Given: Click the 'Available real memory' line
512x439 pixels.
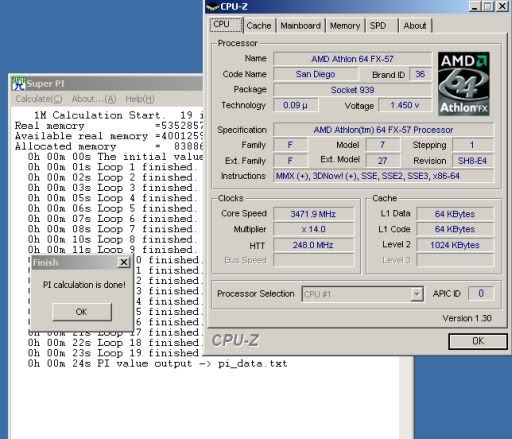Looking at the screenshot, I should [x=109, y=136].
